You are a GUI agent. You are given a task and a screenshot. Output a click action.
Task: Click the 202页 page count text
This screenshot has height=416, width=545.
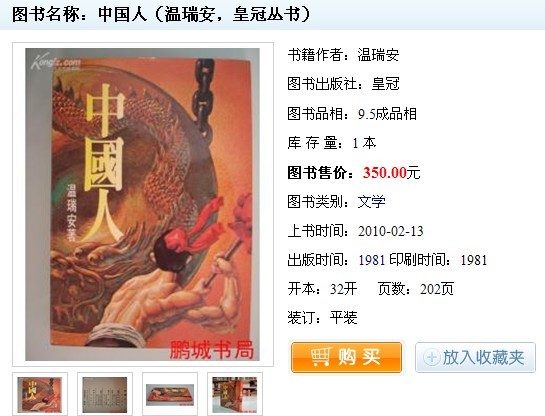[437, 289]
